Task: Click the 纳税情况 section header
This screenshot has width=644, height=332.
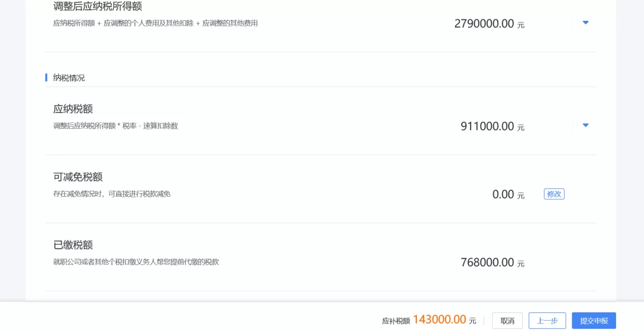Action: [x=69, y=77]
